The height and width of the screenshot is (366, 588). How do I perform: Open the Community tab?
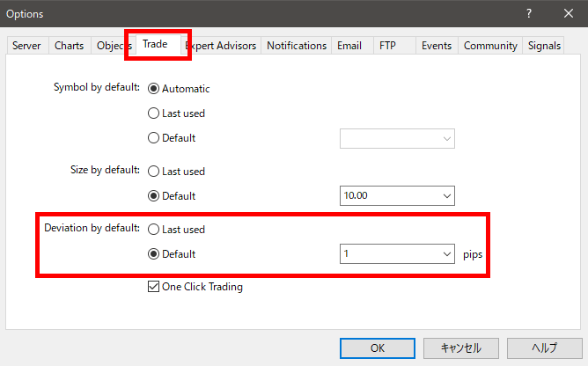click(x=490, y=46)
